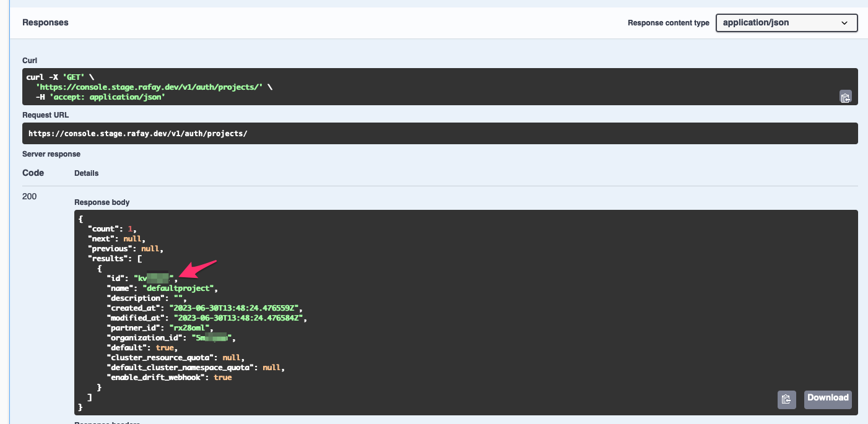This screenshot has width=868, height=424.
Task: Click the -H 'accept: application/json' line
Action: tap(100, 97)
